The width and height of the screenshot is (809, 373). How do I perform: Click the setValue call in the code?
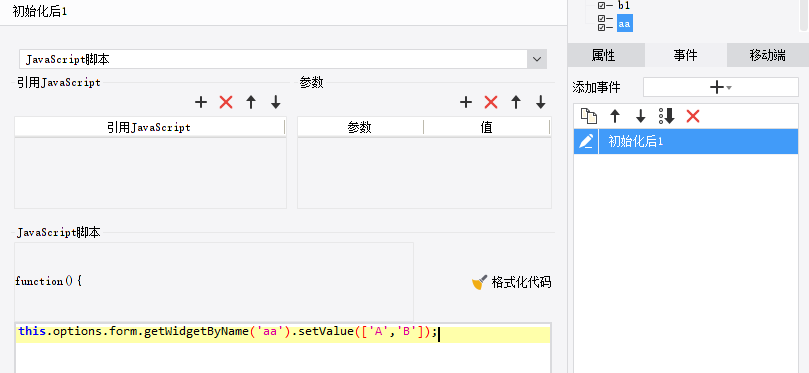pos(327,332)
